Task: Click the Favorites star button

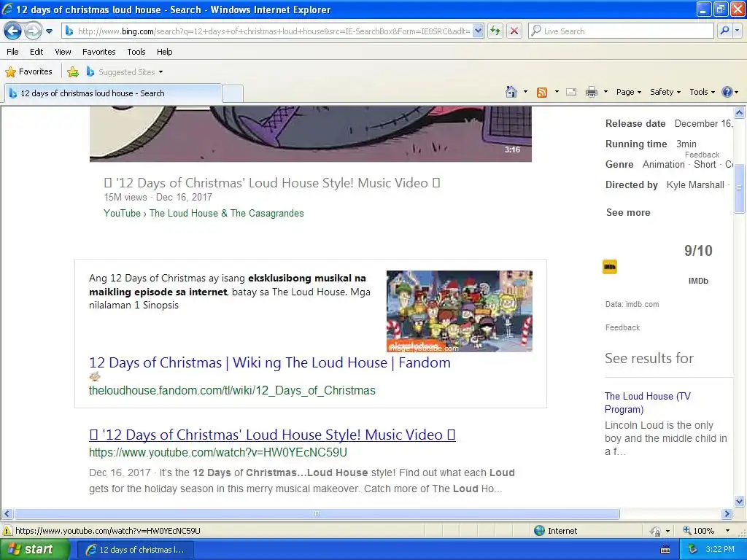Action: (x=28, y=72)
